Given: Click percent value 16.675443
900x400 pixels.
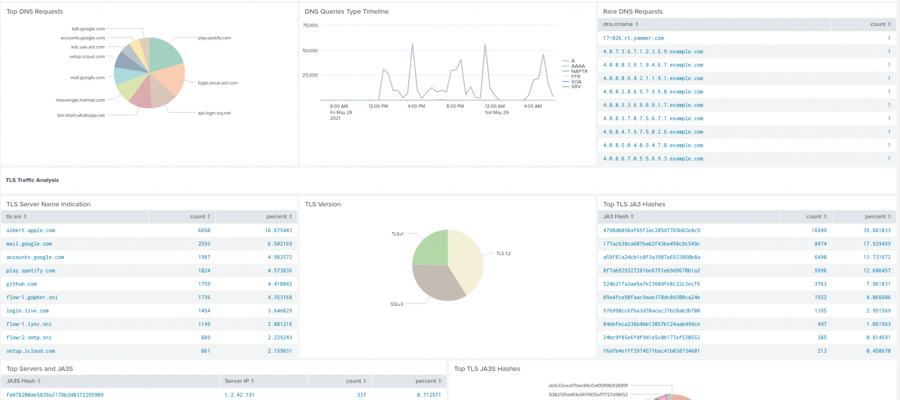Looking at the screenshot, I should [278, 230].
